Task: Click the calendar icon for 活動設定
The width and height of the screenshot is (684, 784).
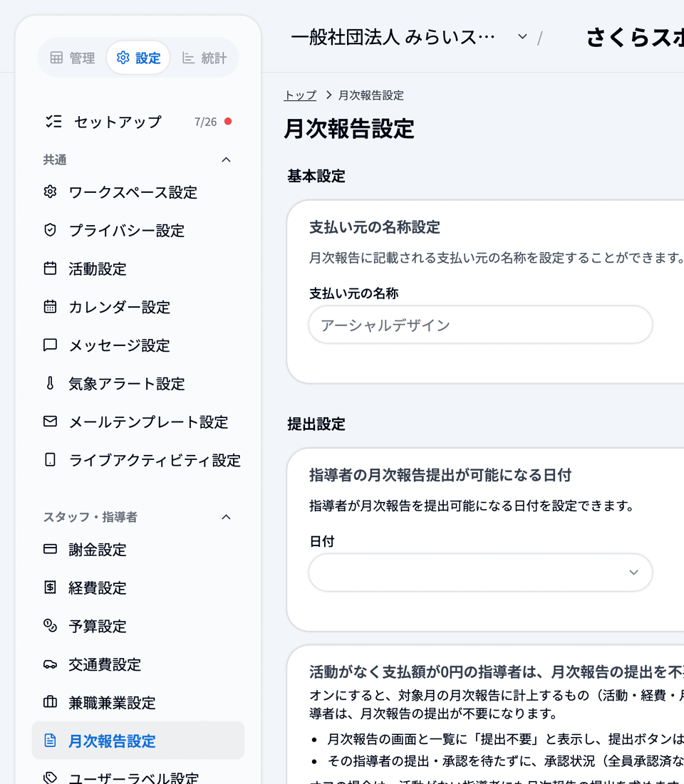Action: [x=50, y=268]
